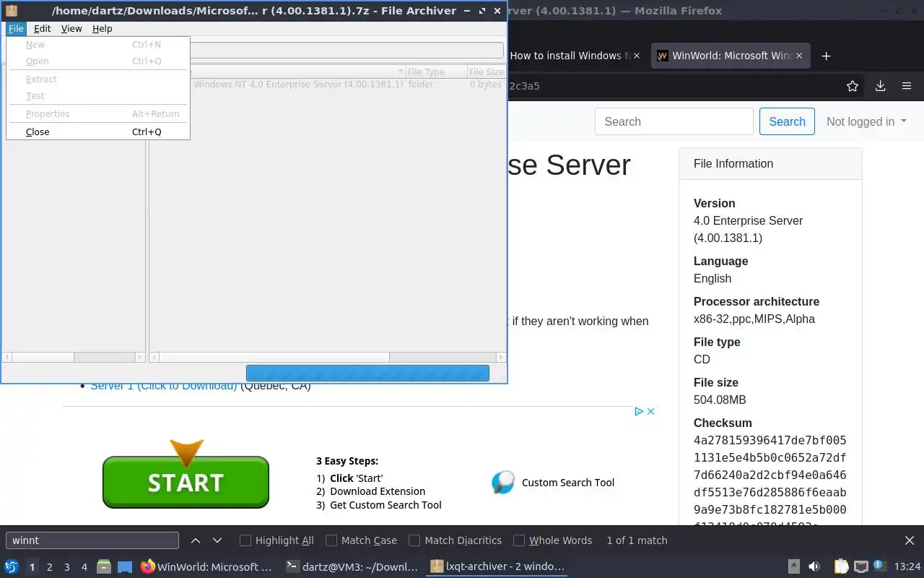
Task: Open the Edit menu in File Archiver
Action: tap(42, 28)
